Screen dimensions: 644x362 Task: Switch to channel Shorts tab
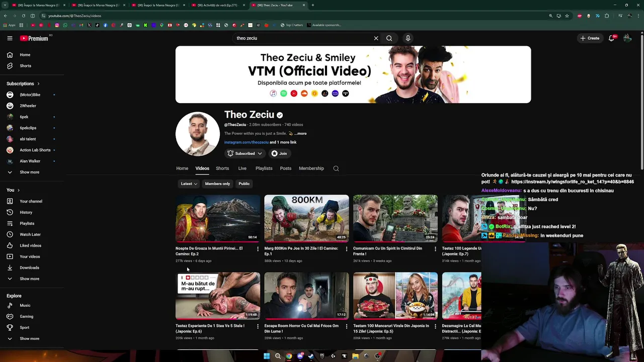coord(222,168)
